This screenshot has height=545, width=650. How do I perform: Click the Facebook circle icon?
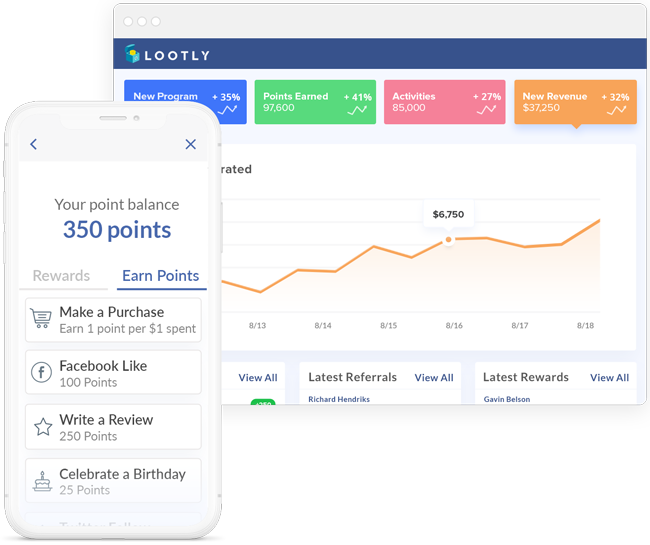(41, 373)
